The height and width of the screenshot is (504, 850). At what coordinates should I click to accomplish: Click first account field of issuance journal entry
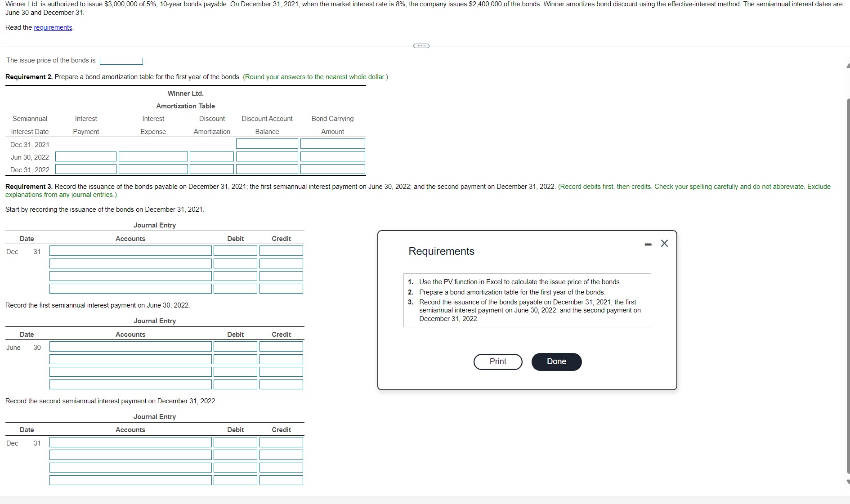(x=130, y=251)
